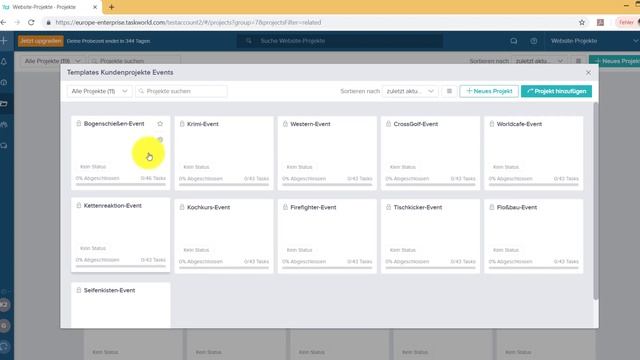Open CrossGolf-Event project title

coord(416,124)
